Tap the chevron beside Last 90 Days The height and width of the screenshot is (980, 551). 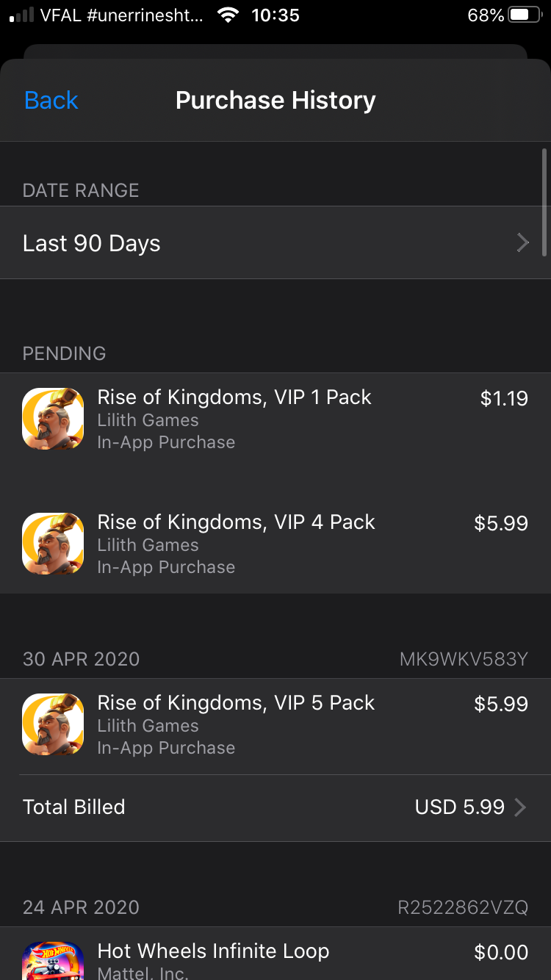point(522,243)
